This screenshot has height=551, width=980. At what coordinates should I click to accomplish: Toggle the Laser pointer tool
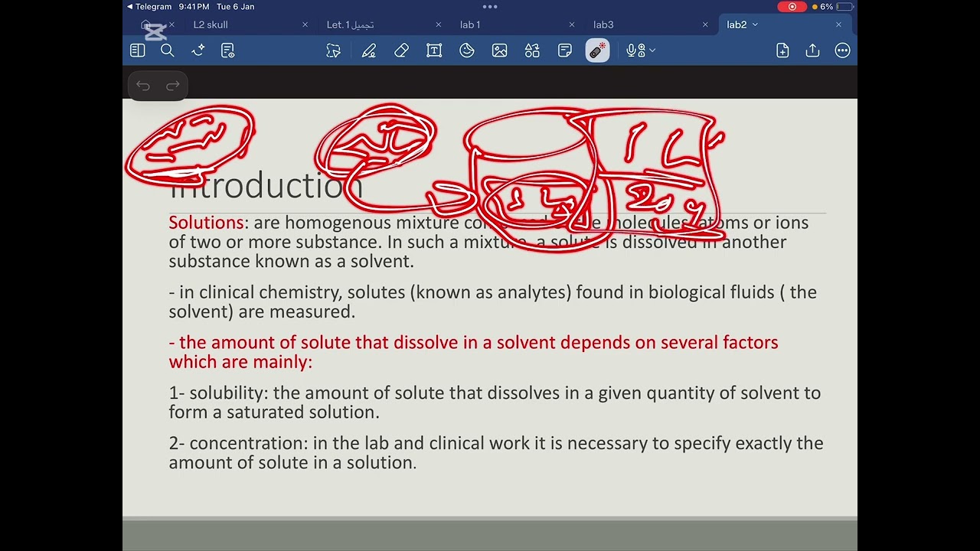(597, 51)
